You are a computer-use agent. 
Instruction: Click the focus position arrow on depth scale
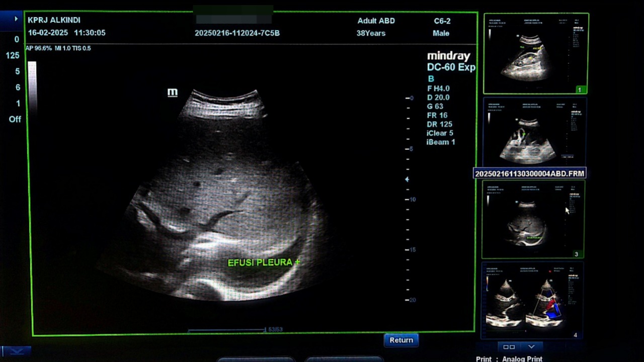407,179
